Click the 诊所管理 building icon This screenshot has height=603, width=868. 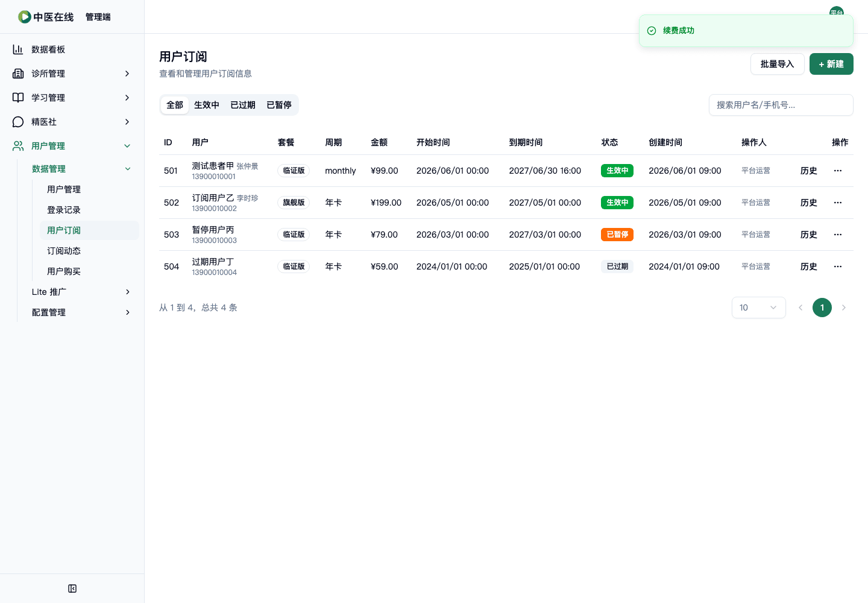[18, 74]
